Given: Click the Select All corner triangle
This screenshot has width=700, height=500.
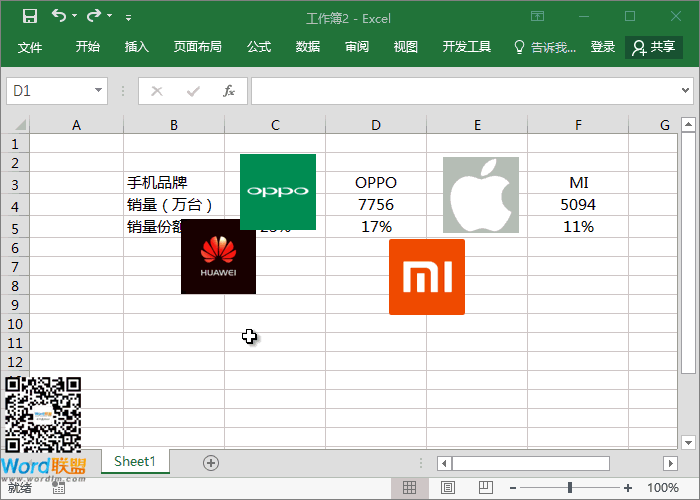Looking at the screenshot, I should point(21,125).
